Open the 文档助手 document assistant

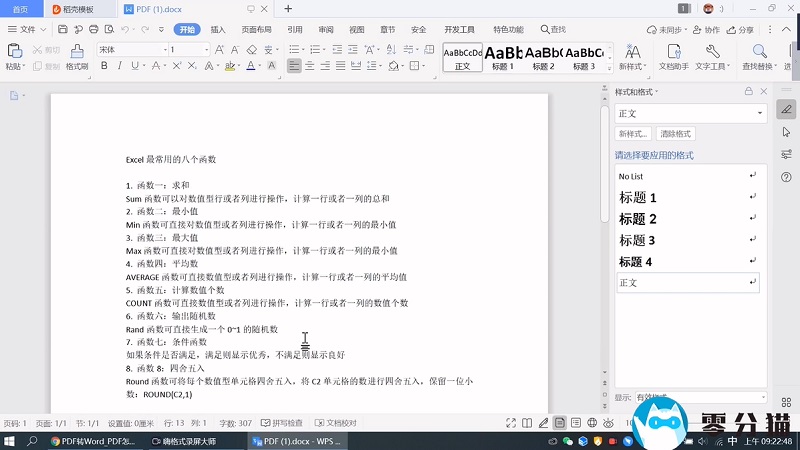pos(675,56)
